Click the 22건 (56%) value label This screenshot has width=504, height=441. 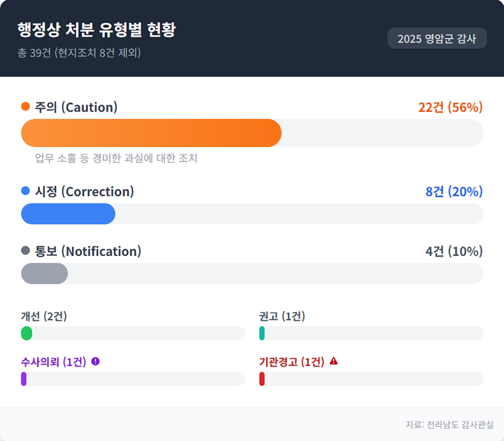[x=450, y=107]
